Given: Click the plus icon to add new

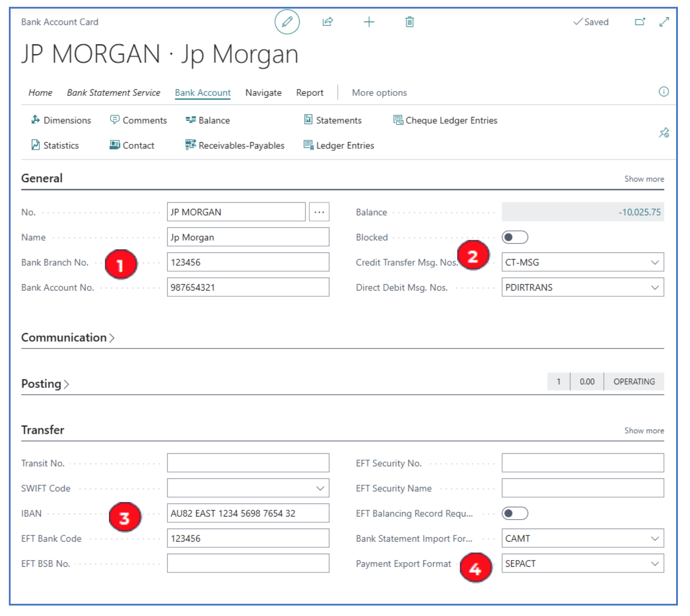Looking at the screenshot, I should click(369, 22).
